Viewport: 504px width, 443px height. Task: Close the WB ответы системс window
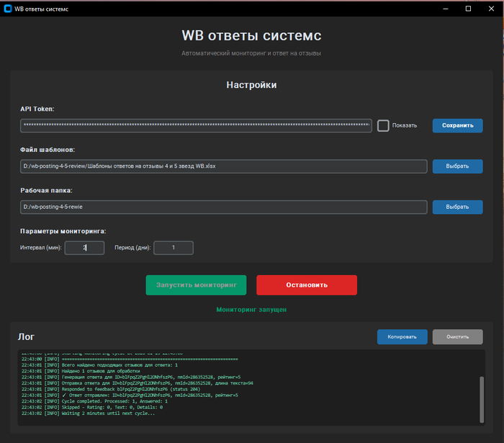(x=490, y=9)
